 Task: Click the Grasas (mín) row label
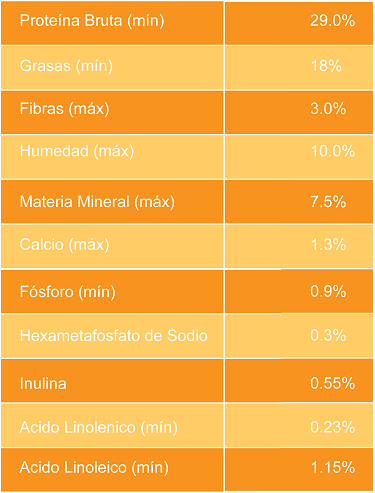coord(66,66)
